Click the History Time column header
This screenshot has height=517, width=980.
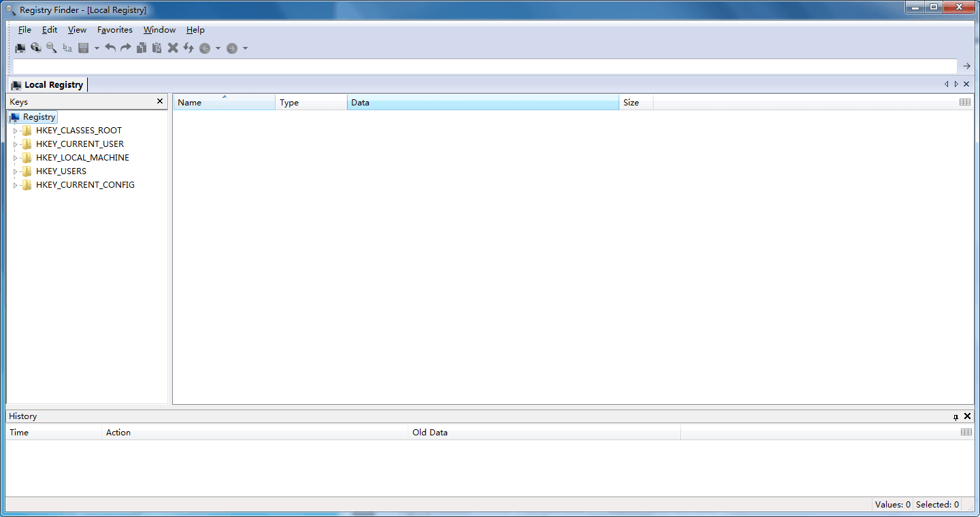pyautogui.click(x=54, y=433)
